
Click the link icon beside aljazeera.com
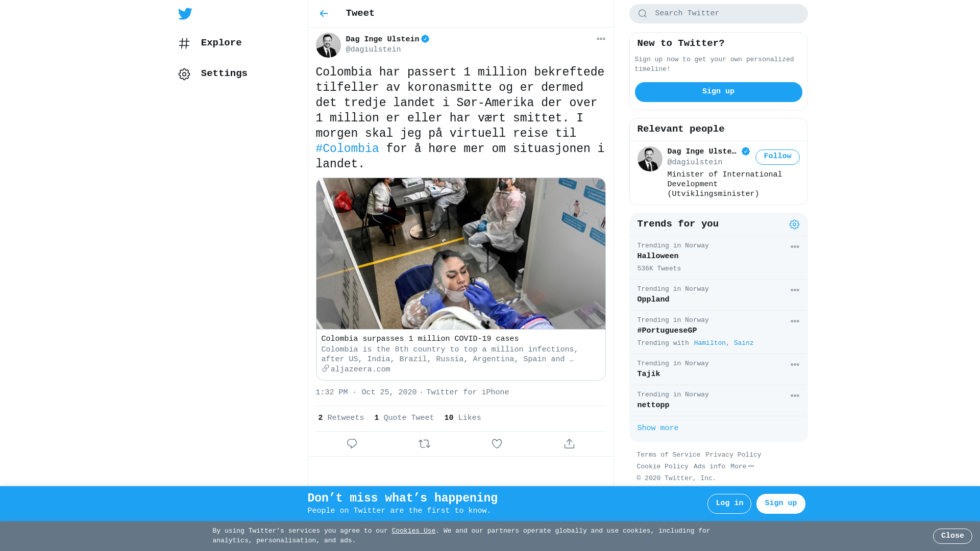(325, 368)
